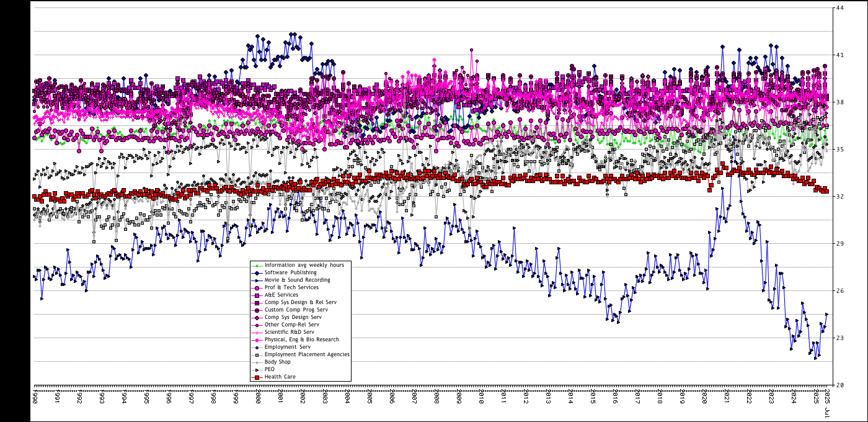
Task: Click the Employment Placement Agencies legend square marker
Action: (x=256, y=354)
